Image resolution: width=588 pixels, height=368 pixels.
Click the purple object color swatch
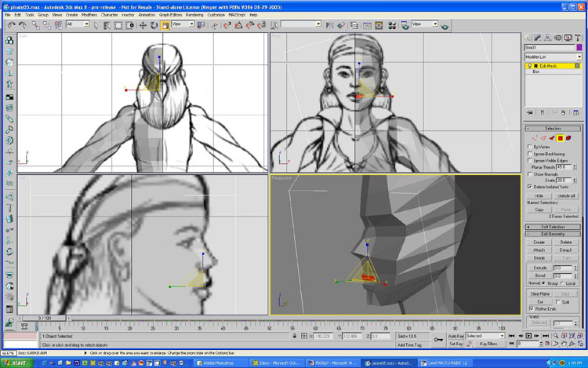coord(579,48)
